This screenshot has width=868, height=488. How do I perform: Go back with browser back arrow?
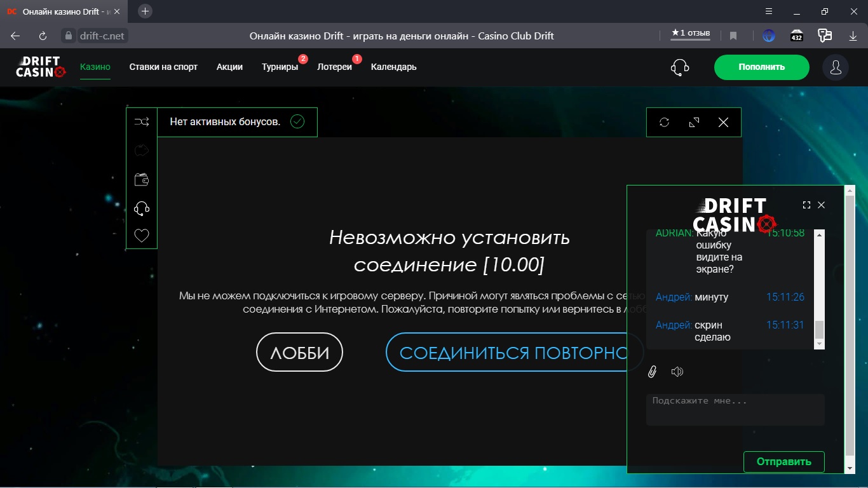pos(15,36)
